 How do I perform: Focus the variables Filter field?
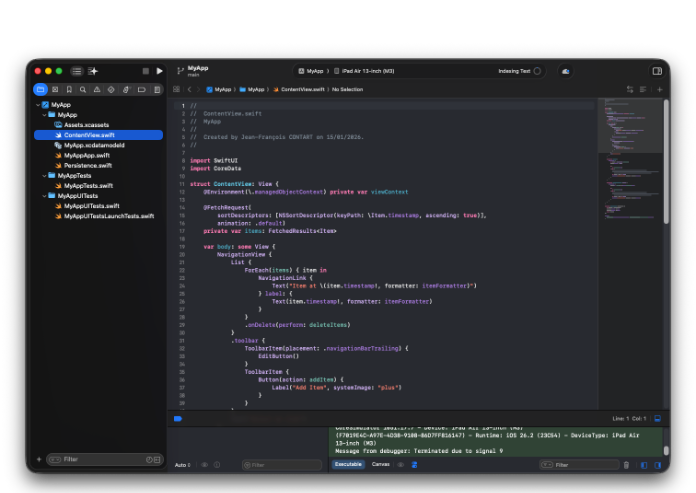[282, 465]
